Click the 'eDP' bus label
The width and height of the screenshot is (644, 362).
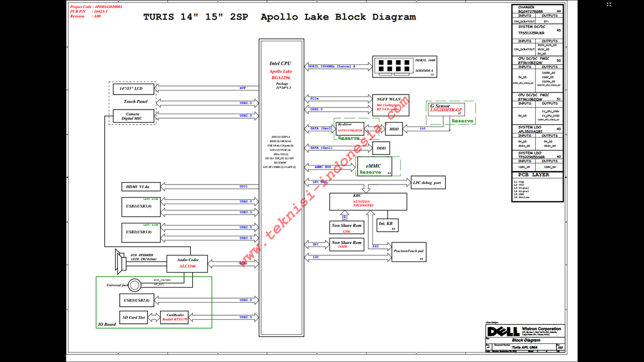(x=243, y=88)
